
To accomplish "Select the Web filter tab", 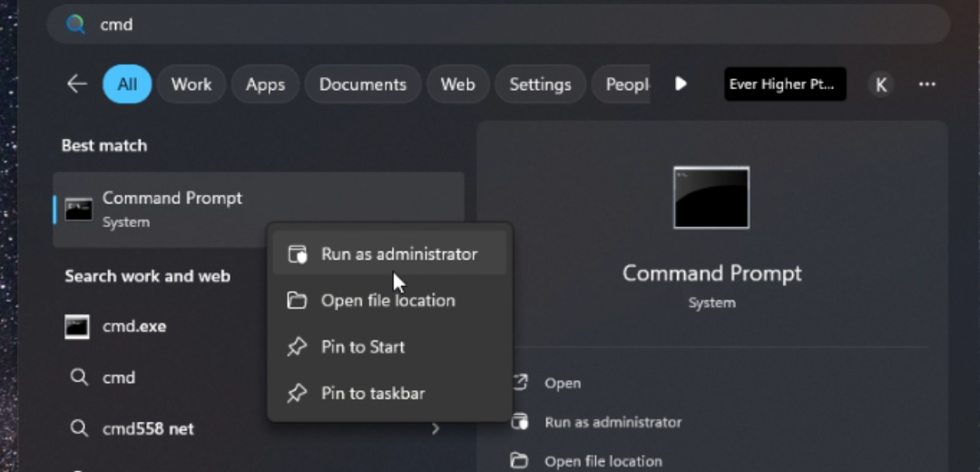I will [457, 84].
